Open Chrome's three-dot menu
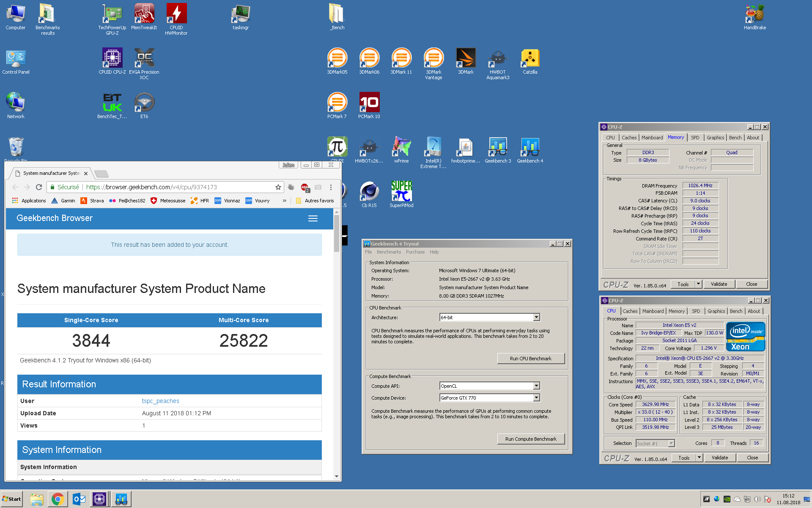 coord(331,187)
